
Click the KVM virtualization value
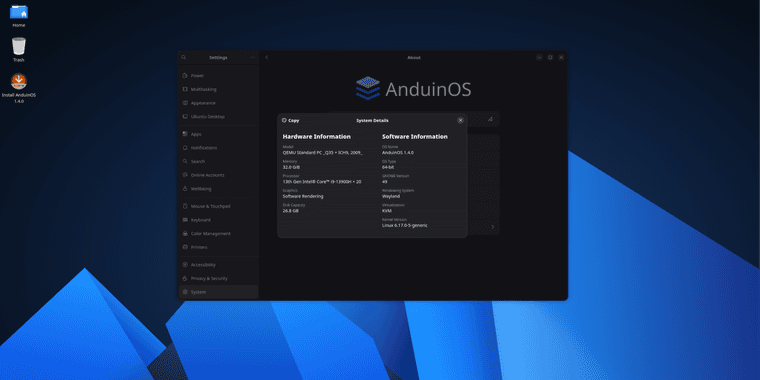pos(387,211)
